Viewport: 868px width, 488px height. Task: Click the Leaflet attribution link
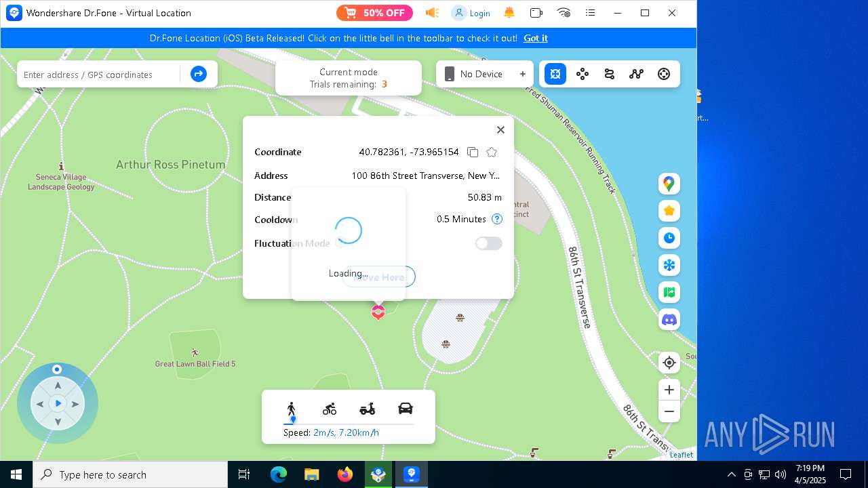click(x=682, y=455)
